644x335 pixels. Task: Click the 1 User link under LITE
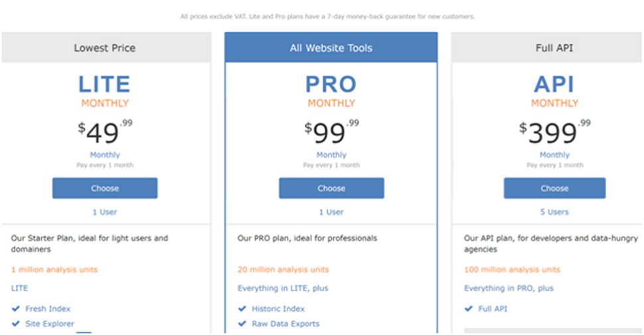(x=105, y=212)
